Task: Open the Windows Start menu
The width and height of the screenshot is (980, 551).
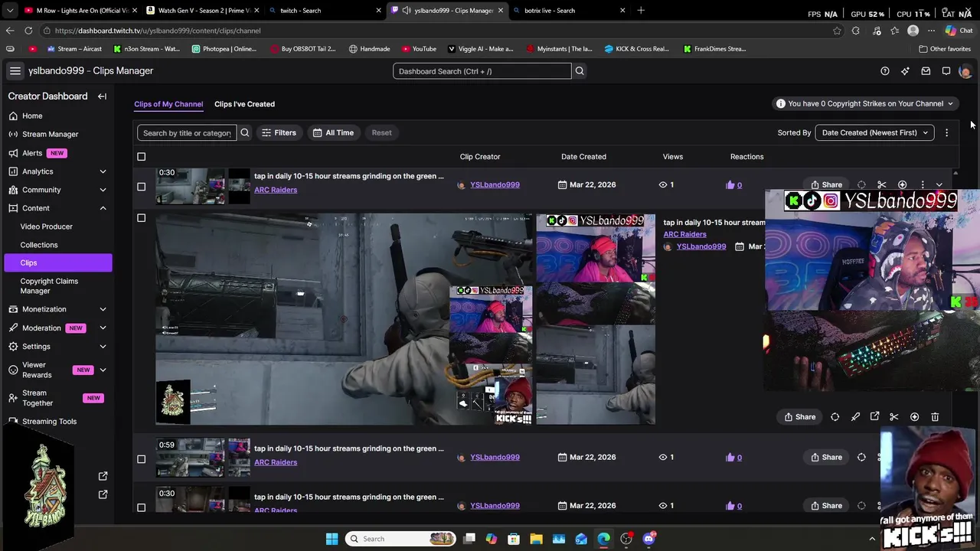Action: 332,539
